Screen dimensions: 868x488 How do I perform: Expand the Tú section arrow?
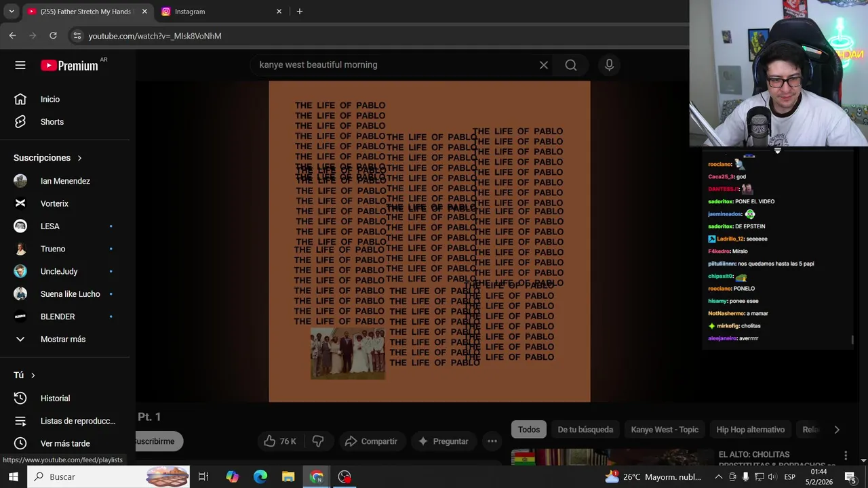click(x=33, y=375)
